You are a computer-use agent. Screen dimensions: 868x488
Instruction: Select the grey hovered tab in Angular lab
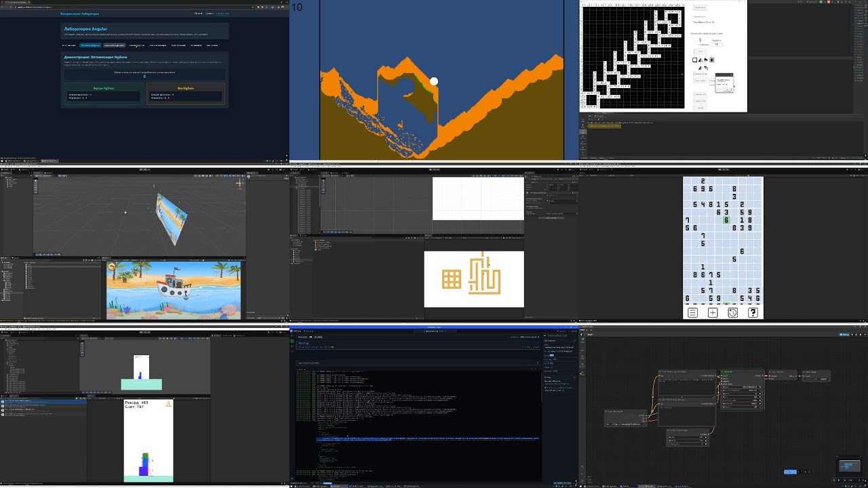pos(115,45)
